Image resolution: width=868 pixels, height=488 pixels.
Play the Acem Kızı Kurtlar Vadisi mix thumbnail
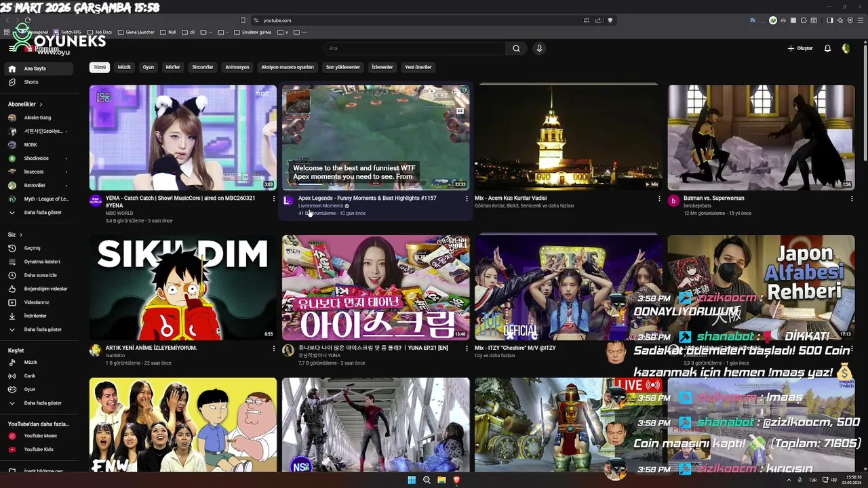(568, 138)
